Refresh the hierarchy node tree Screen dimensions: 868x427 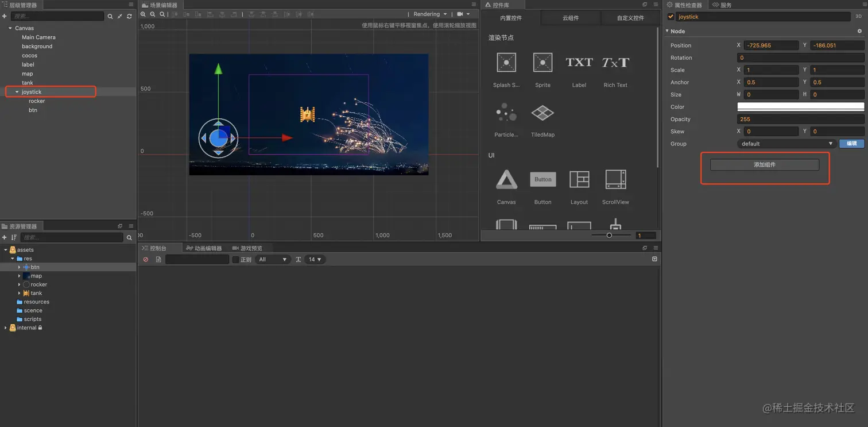point(129,16)
